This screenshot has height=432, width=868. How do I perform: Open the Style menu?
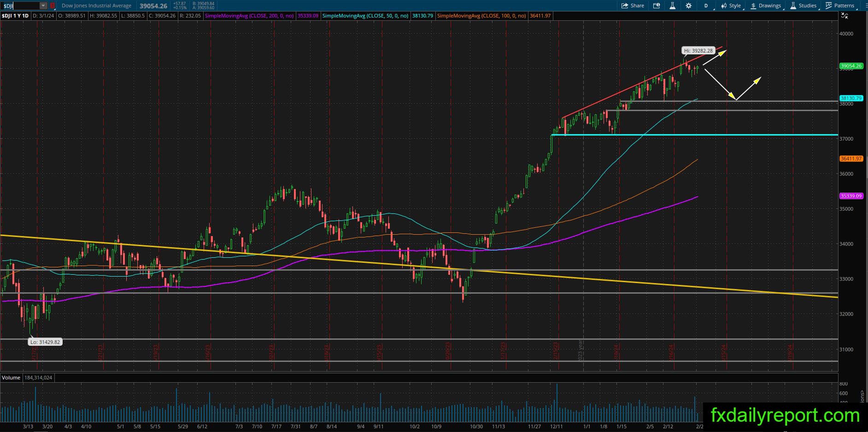pos(731,6)
